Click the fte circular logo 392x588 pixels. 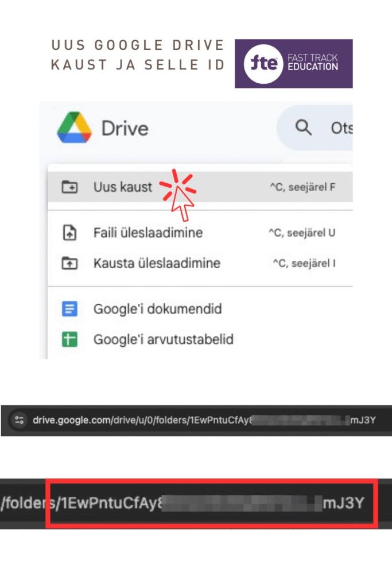pyautogui.click(x=263, y=63)
